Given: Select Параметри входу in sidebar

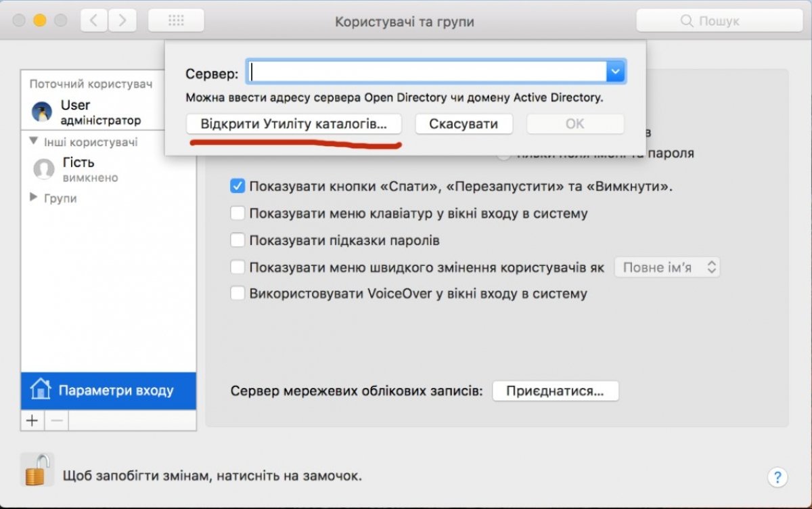Looking at the screenshot, I should 108,391.
